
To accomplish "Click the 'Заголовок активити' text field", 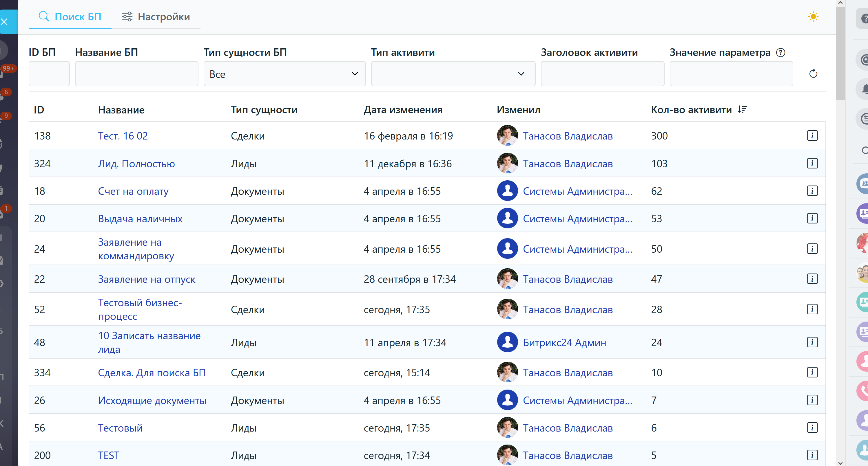I will (602, 74).
